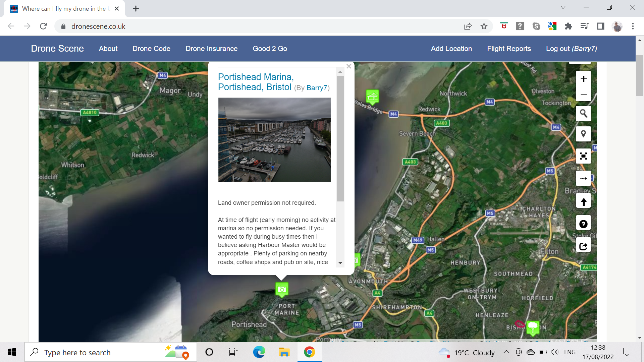Click the location pin map control
This screenshot has height=362, width=644.
[x=583, y=134]
